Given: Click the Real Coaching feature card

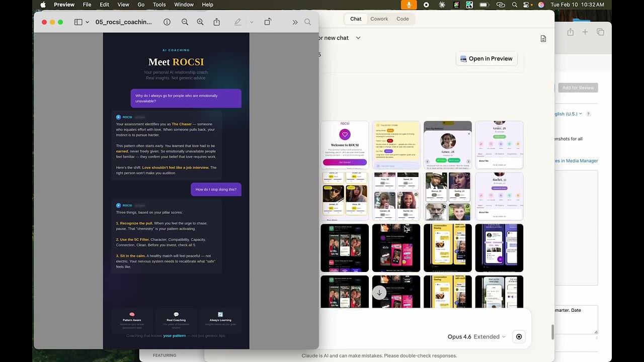Looking at the screenshot, I should (176, 320).
